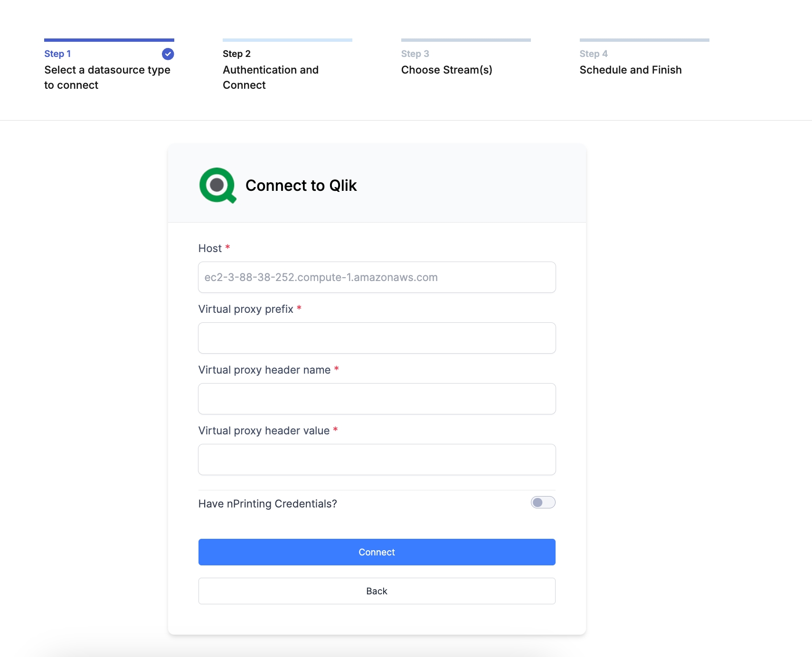The image size is (812, 657).
Task: Click the Qlik logo icon
Action: [217, 185]
